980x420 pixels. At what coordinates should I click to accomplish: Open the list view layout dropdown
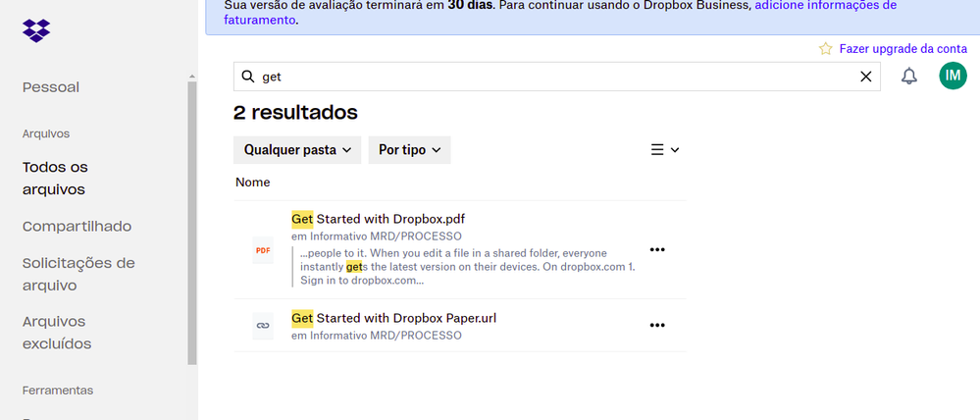coord(664,150)
